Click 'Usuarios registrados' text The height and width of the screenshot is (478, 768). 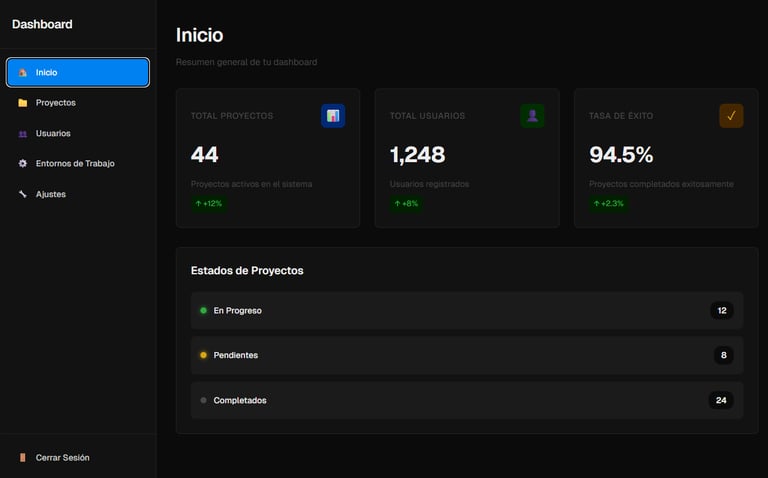point(430,184)
